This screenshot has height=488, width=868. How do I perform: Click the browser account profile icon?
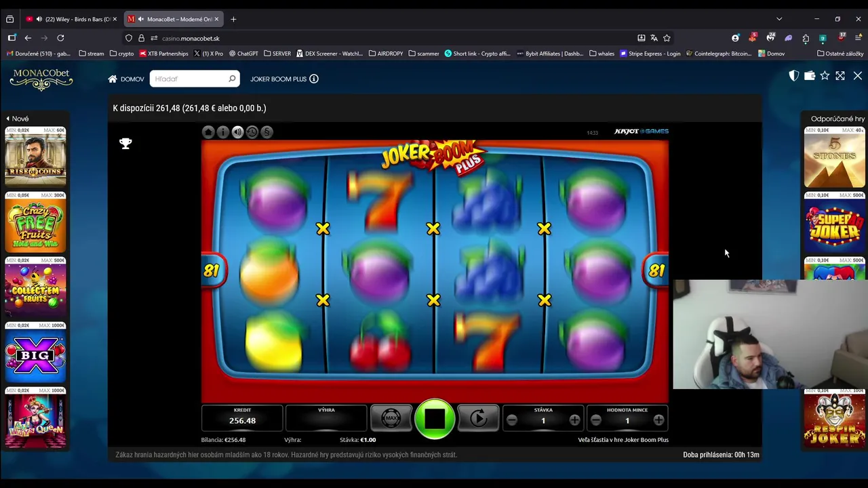point(736,38)
